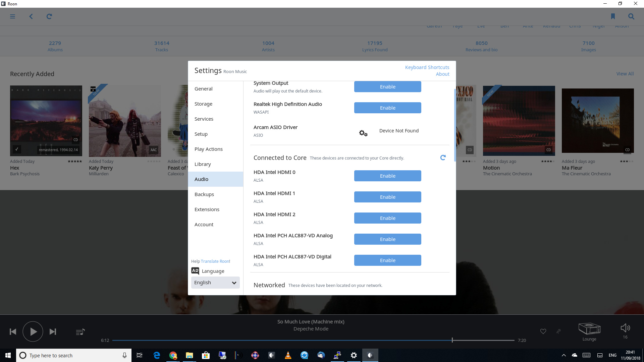Open Microsoft Store from taskbar
The height and width of the screenshot is (362, 644).
click(x=206, y=355)
